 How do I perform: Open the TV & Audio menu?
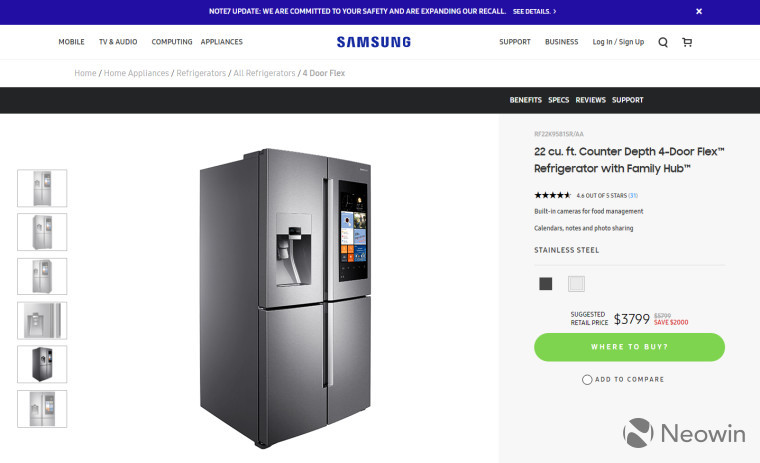[118, 42]
